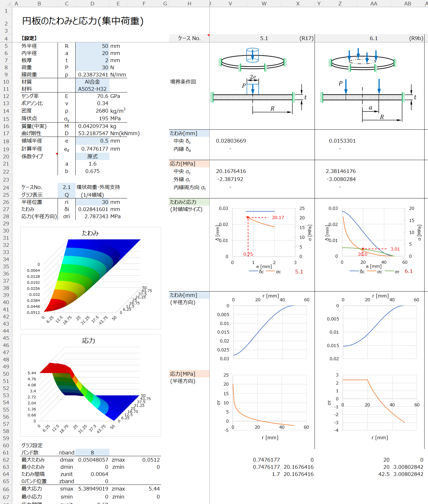Click the load P value 30 cell

[x=92, y=68]
